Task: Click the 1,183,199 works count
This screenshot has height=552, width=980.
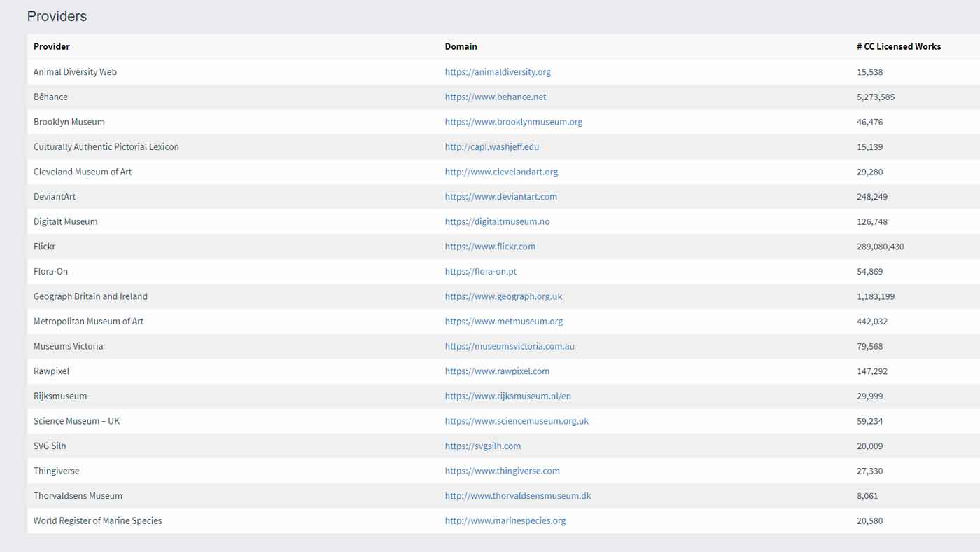Action: click(x=876, y=296)
